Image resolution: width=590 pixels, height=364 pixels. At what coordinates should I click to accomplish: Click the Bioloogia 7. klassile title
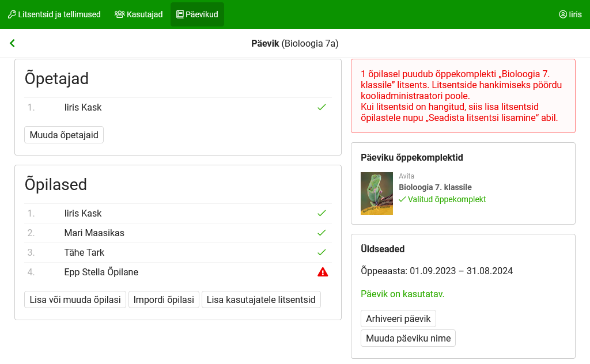(435, 187)
